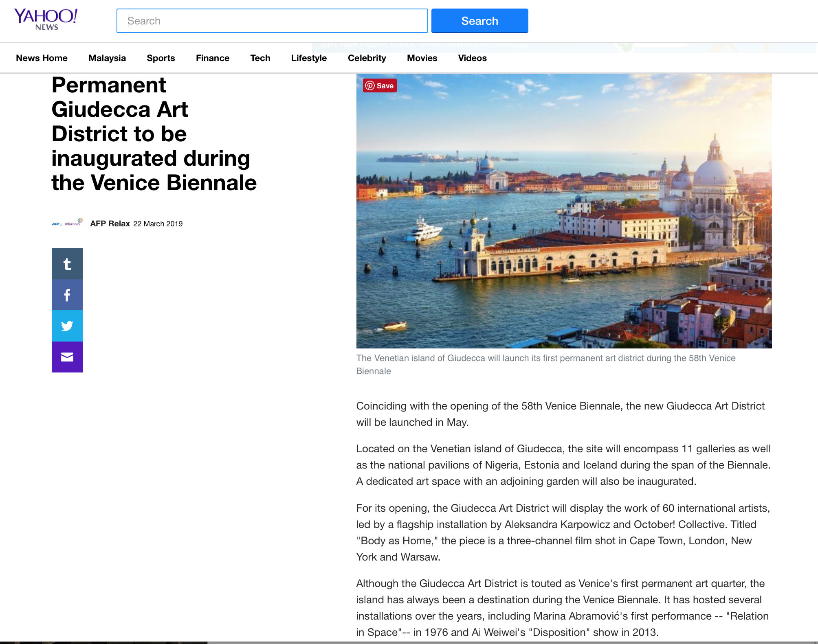Click the AFP Relax author link
The width and height of the screenshot is (818, 644).
tap(110, 223)
